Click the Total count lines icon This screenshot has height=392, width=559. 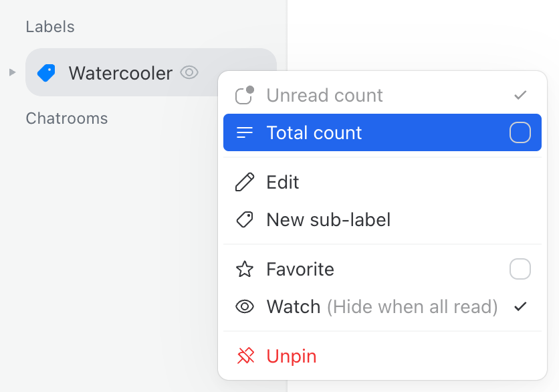tap(243, 132)
